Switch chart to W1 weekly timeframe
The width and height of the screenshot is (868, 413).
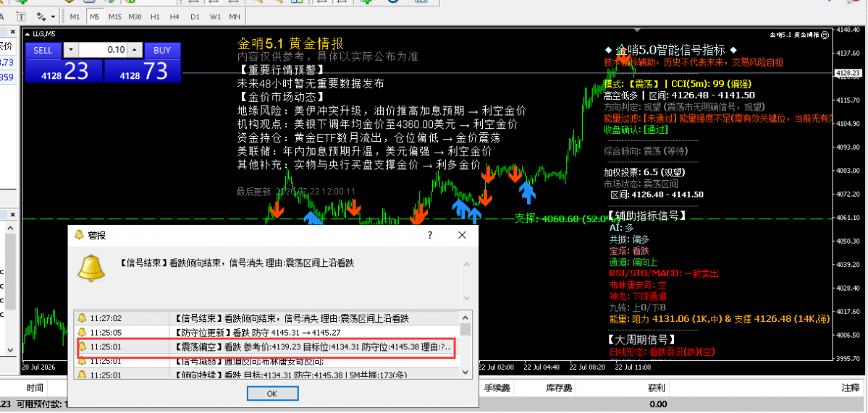(x=215, y=17)
